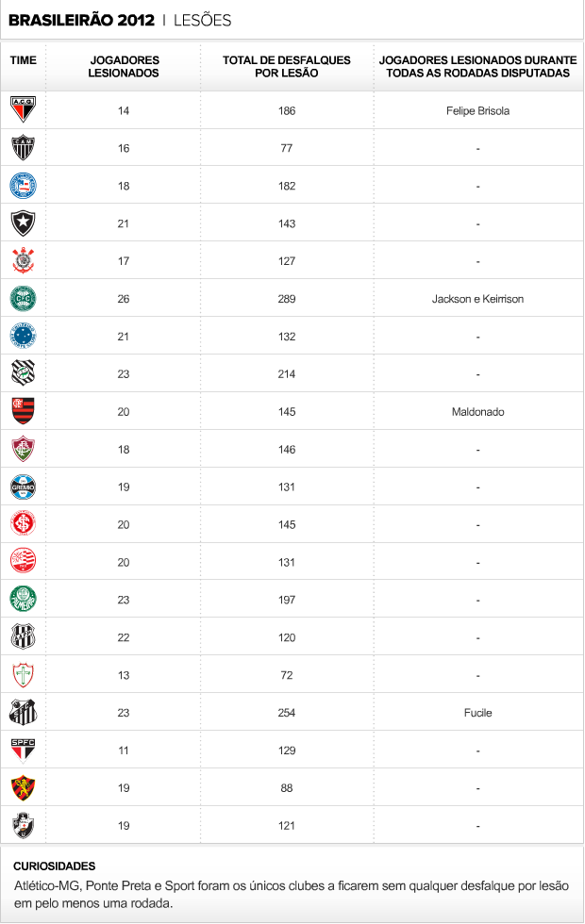Click the Palmeiras green crest
Viewport: 585px width, 924px height.
(x=23, y=600)
